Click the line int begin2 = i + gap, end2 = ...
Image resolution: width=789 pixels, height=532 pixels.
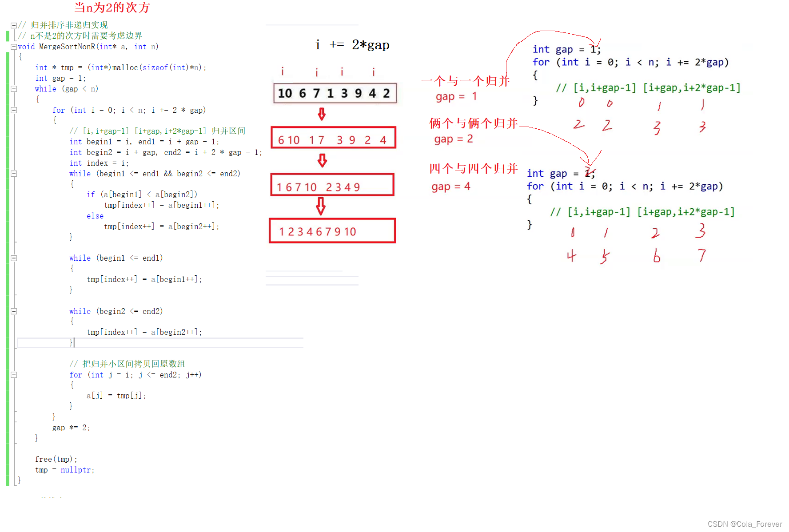[166, 152]
